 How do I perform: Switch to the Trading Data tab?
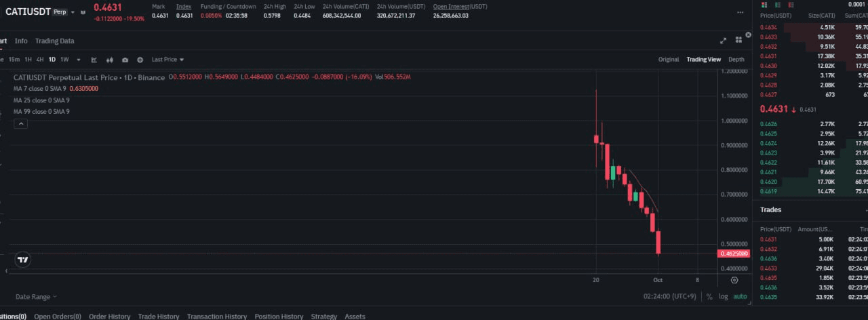click(55, 41)
